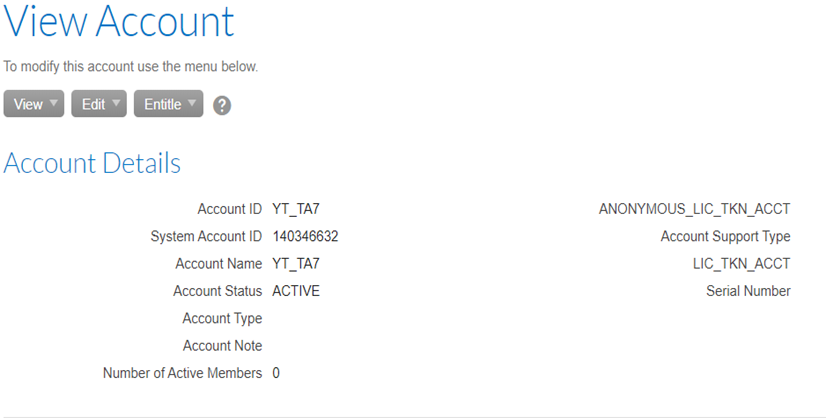Click the Account Status label

[x=218, y=291]
